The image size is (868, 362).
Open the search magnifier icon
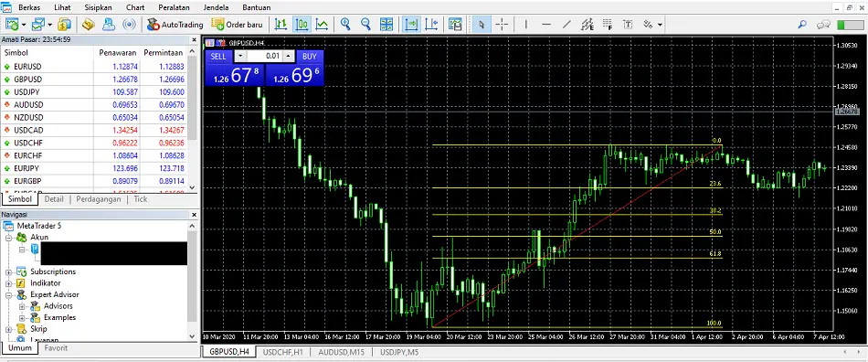(x=802, y=25)
